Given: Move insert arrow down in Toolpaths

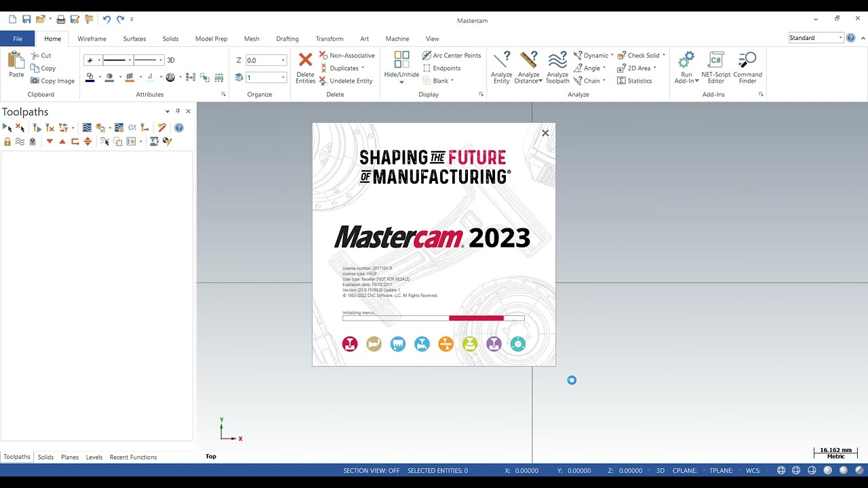Looking at the screenshot, I should point(50,142).
